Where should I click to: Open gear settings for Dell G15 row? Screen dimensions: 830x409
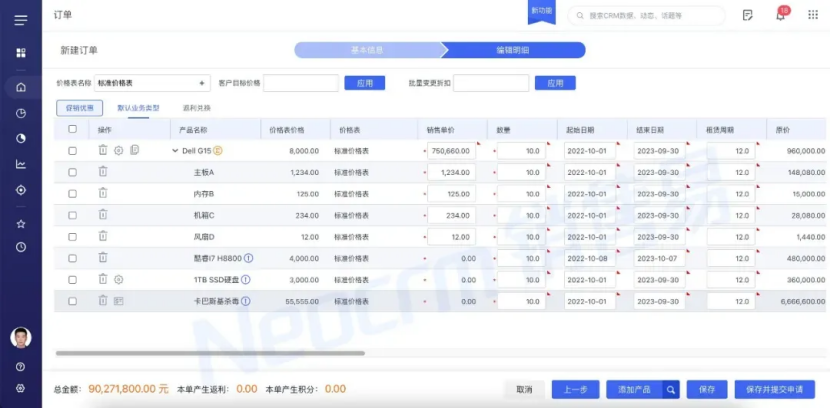(x=118, y=150)
